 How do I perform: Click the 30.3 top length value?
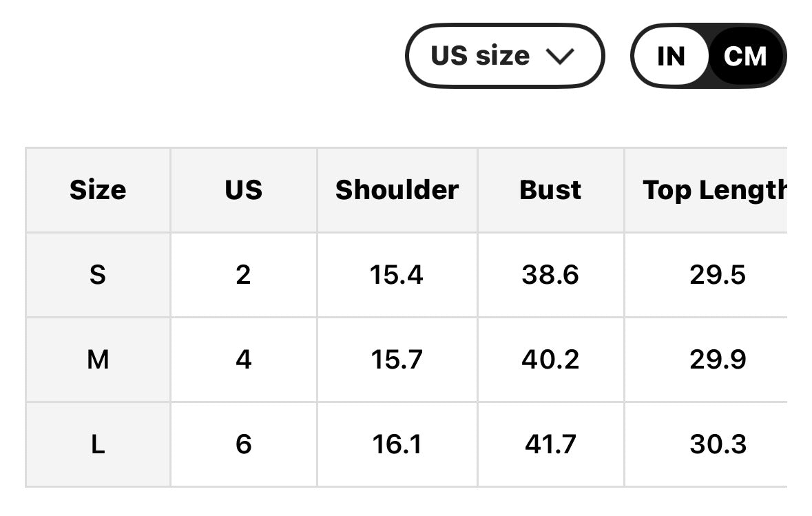(717, 444)
